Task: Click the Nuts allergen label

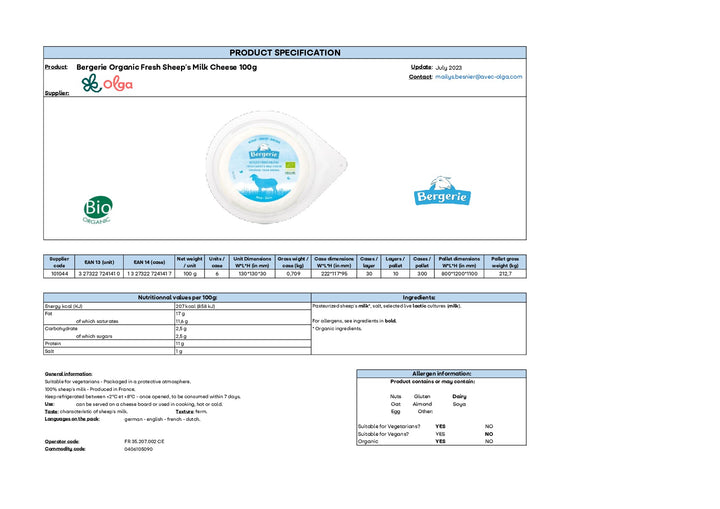Action: (395, 396)
